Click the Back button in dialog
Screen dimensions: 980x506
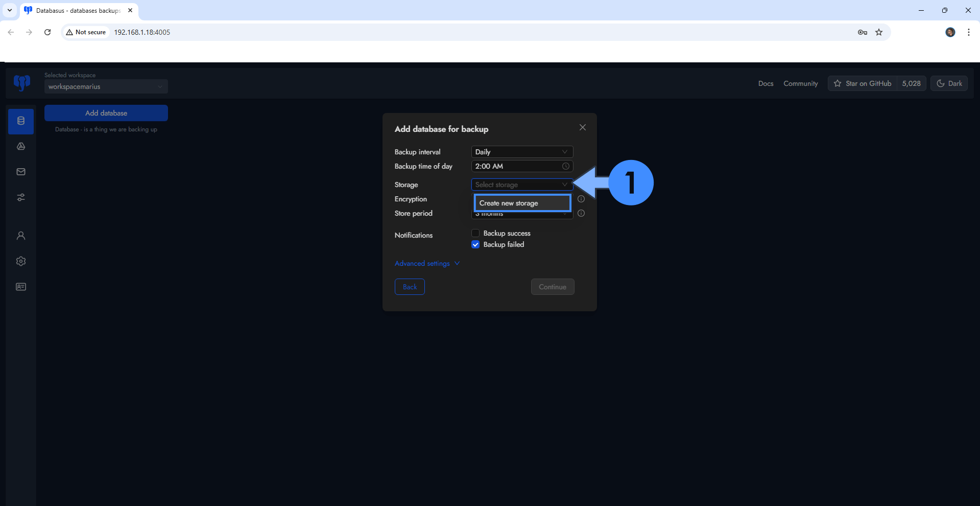click(x=410, y=287)
